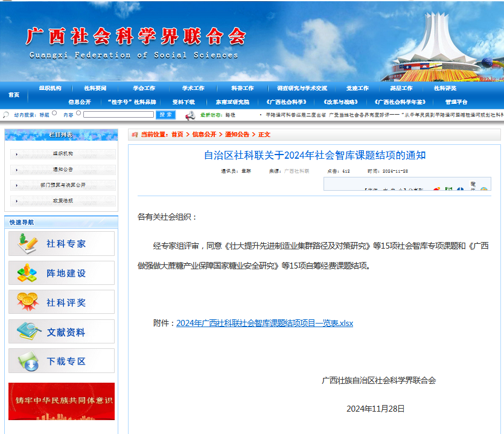Open 组织机构 in the top navigation bar
The image size is (504, 434).
(50, 88)
